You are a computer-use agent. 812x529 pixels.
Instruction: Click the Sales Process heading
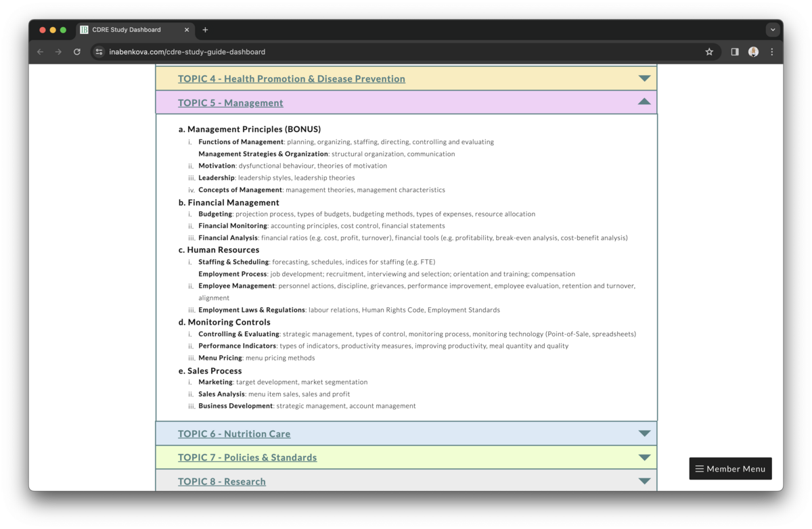point(210,371)
